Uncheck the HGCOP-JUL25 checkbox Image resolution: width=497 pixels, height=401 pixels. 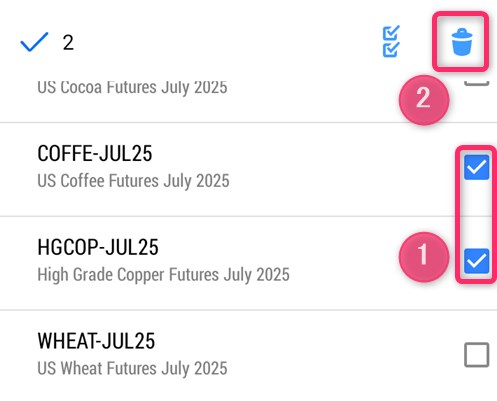(476, 261)
